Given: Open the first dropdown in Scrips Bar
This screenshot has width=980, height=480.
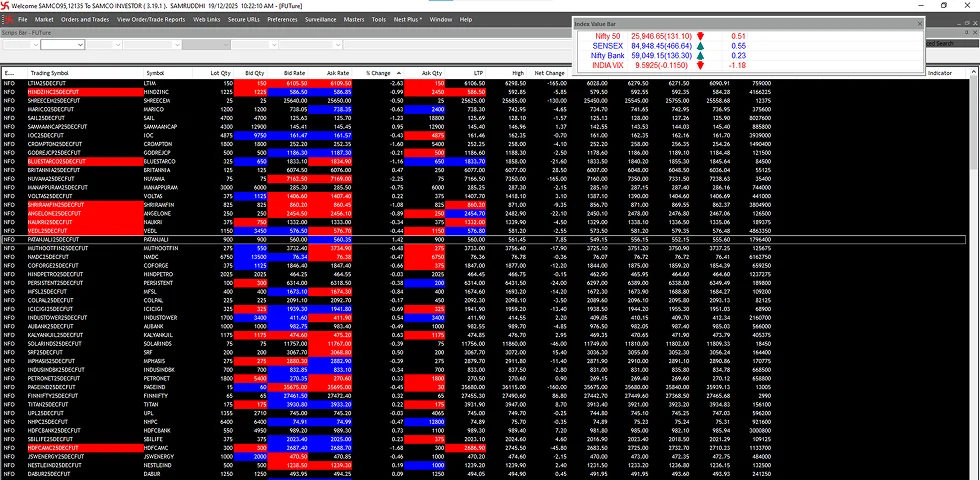Looking at the screenshot, I should [x=21, y=44].
